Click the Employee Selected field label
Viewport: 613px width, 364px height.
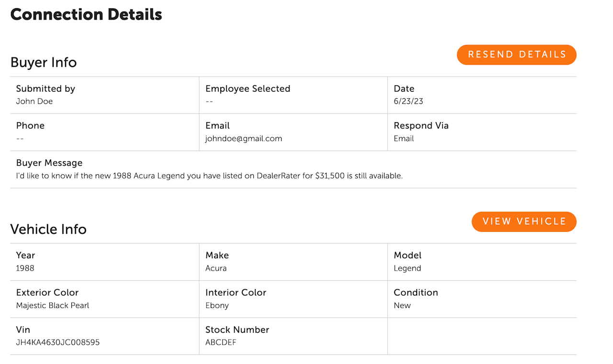point(248,89)
